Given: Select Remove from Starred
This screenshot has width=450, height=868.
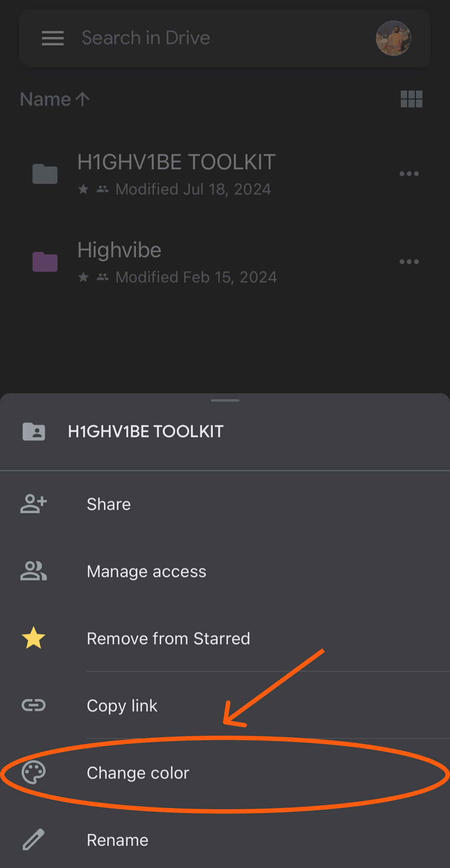Looking at the screenshot, I should (x=168, y=639).
